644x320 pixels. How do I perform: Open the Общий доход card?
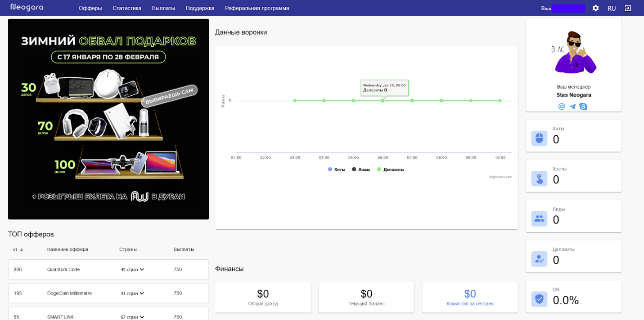(x=263, y=298)
